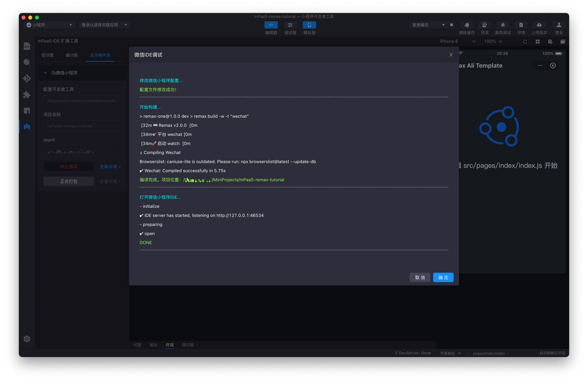Click the 取消 cancel button
The height and width of the screenshot is (382, 588).
pos(420,278)
